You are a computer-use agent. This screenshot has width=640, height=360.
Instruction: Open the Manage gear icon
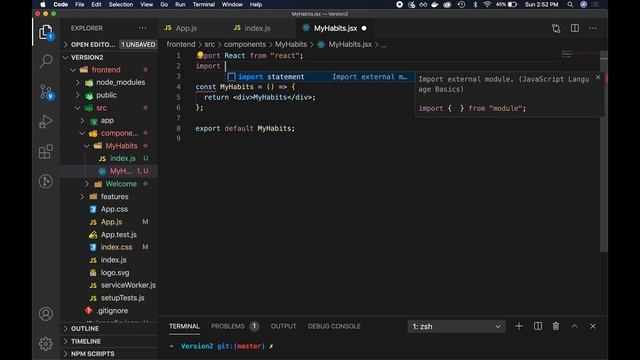pos(46,344)
